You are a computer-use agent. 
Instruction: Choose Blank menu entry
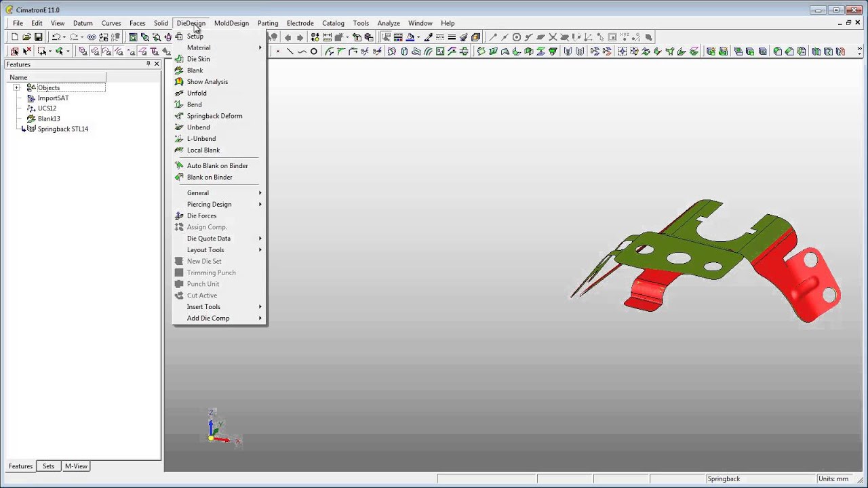pyautogui.click(x=219, y=70)
